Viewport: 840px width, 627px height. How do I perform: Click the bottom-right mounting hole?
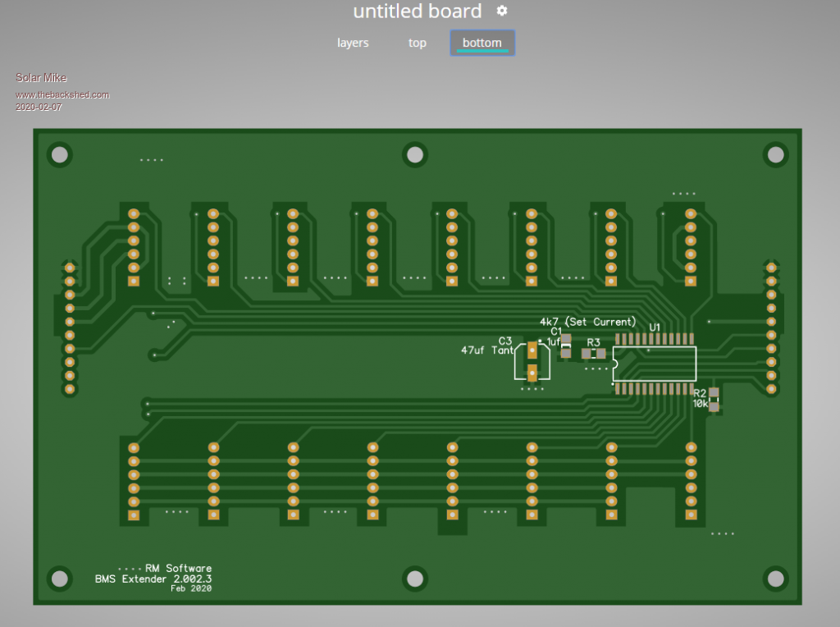pyautogui.click(x=774, y=579)
